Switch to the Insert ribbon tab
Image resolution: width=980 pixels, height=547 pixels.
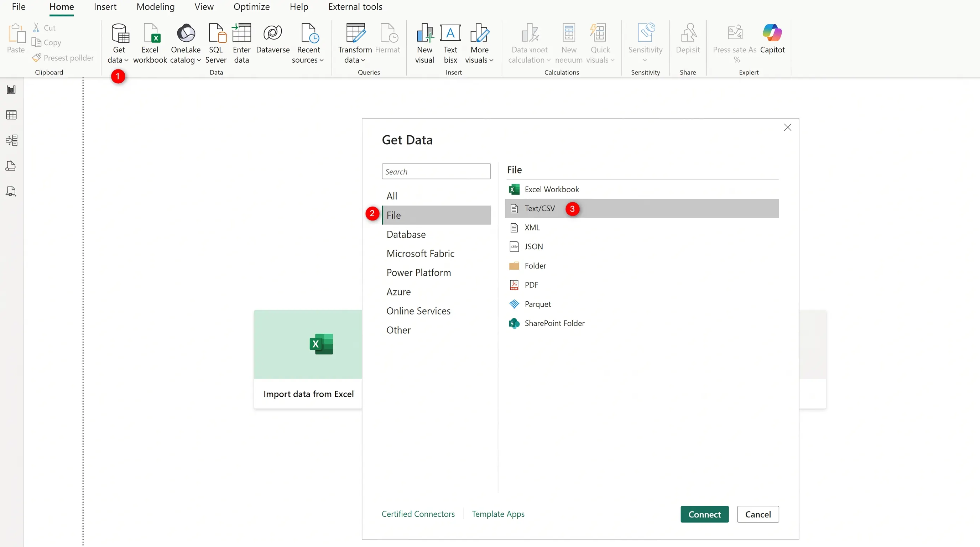[x=105, y=7]
